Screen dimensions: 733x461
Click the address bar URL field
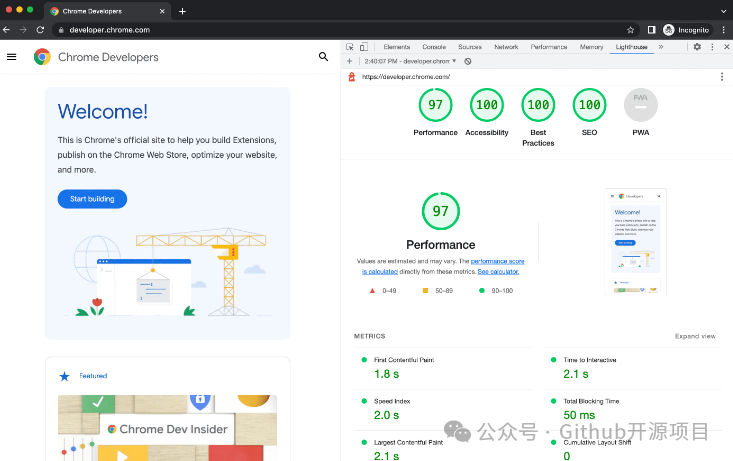tap(344, 30)
